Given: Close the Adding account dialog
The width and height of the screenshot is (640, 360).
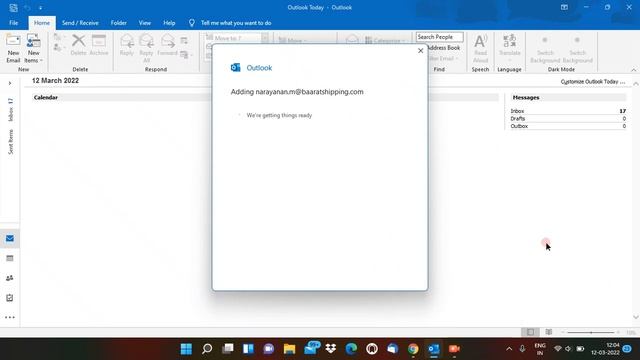Looking at the screenshot, I should [420, 51].
